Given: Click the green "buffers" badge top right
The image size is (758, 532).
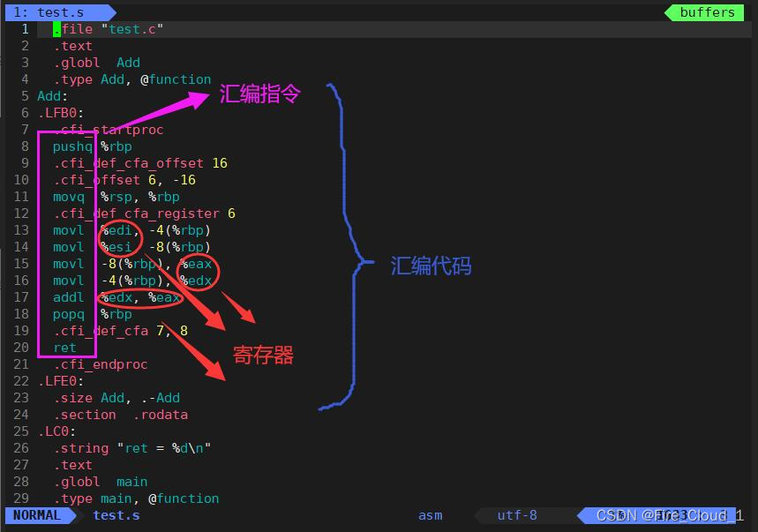Looking at the screenshot, I should [705, 12].
